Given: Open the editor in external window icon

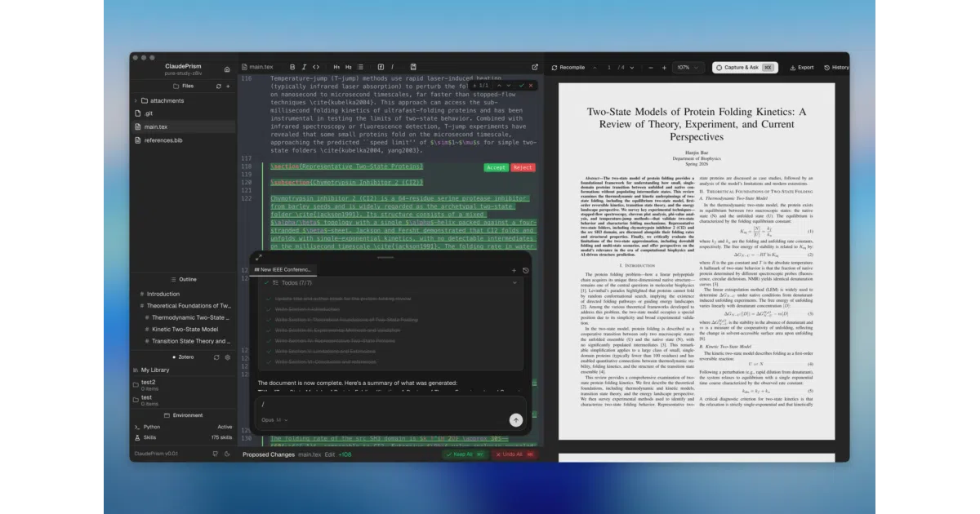Looking at the screenshot, I should click(535, 67).
